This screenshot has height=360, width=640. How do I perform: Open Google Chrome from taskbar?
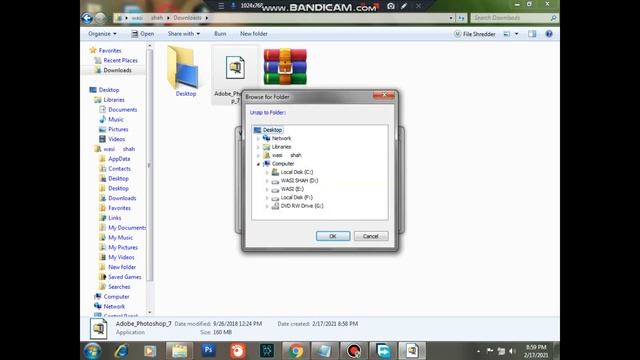[x=296, y=351]
